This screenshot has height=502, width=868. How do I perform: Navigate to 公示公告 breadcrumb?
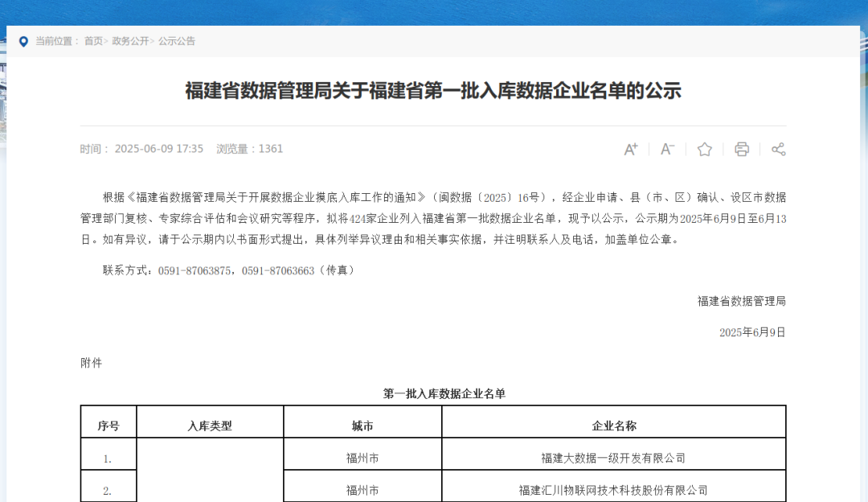click(x=177, y=41)
